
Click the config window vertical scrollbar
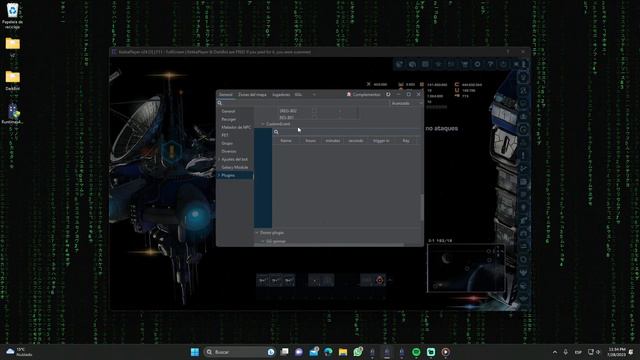[x=422, y=207]
